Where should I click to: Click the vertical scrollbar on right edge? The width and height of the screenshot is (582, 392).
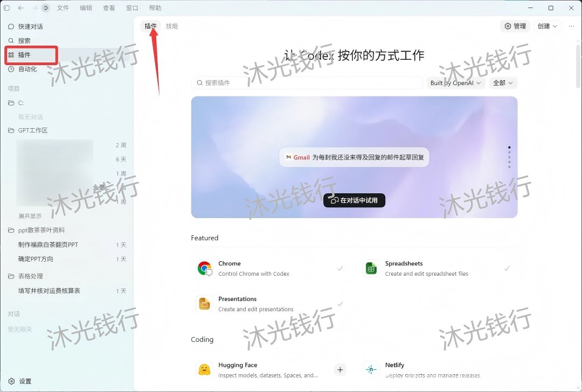click(x=579, y=66)
